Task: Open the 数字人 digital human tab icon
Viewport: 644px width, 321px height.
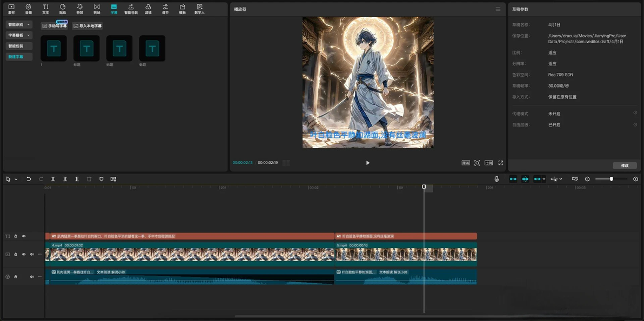Action: (199, 9)
